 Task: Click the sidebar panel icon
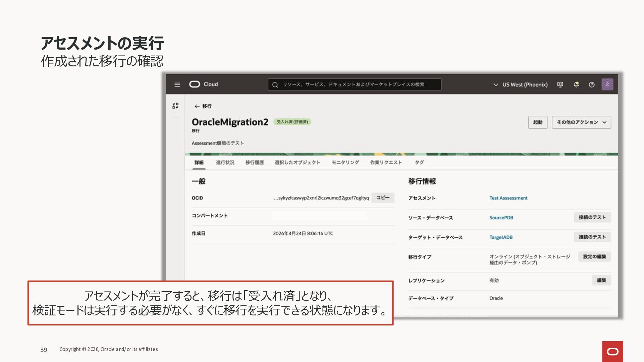[x=175, y=106]
